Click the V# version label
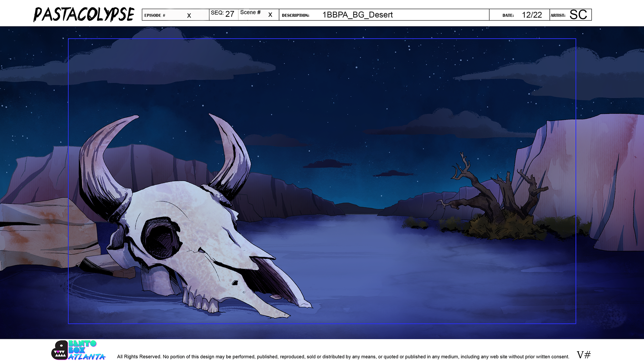 583,355
